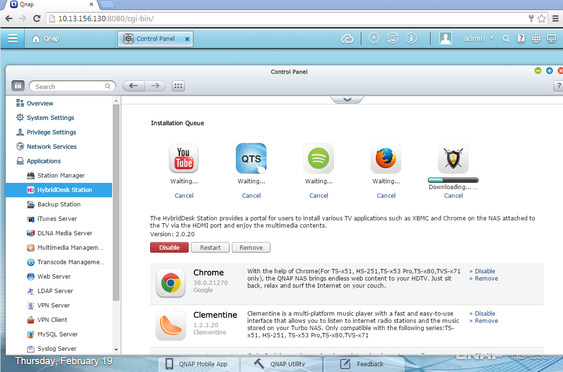The width and height of the screenshot is (563, 372).
Task: Click the Qnap home icon
Action: [x=36, y=39]
